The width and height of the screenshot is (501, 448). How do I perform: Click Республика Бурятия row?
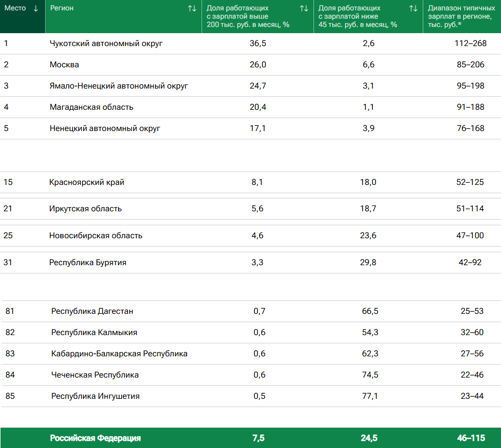[88, 263]
